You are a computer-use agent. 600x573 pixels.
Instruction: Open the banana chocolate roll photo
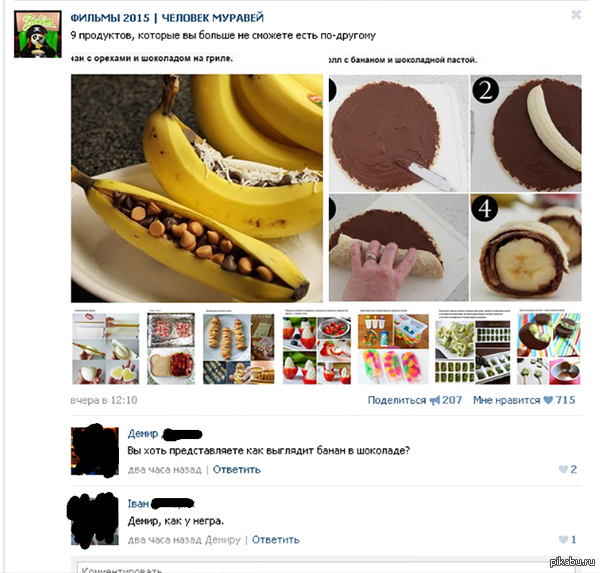(x=455, y=188)
